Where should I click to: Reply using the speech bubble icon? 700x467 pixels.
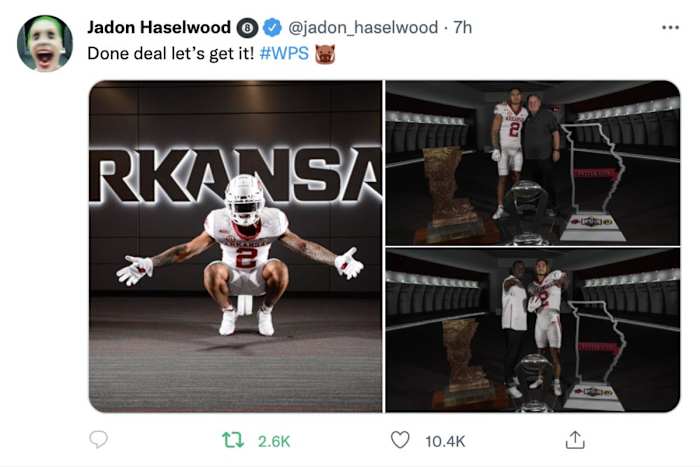click(99, 439)
